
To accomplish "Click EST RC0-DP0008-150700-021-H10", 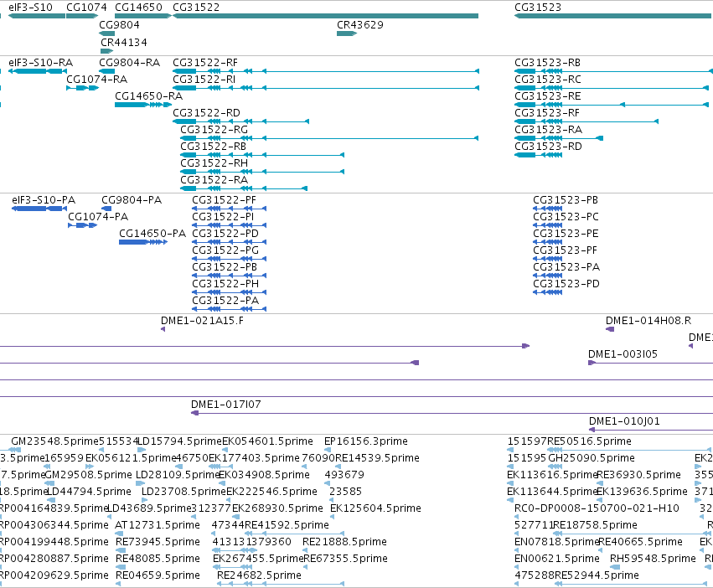I will pyautogui.click(x=597, y=508).
